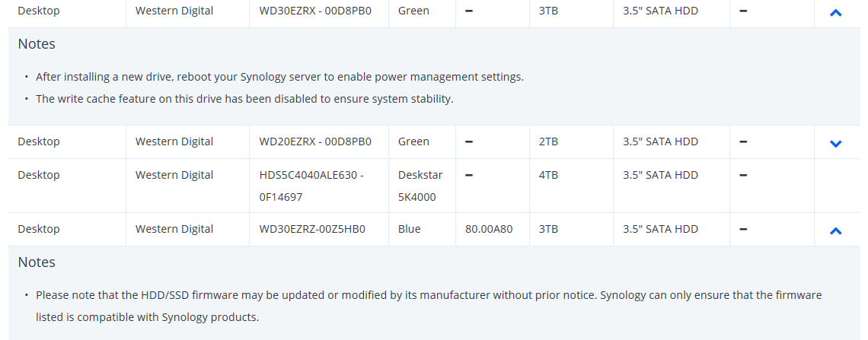Click Desktop cell in WD30EZRX row
The height and width of the screenshot is (340, 868).
[39, 11]
